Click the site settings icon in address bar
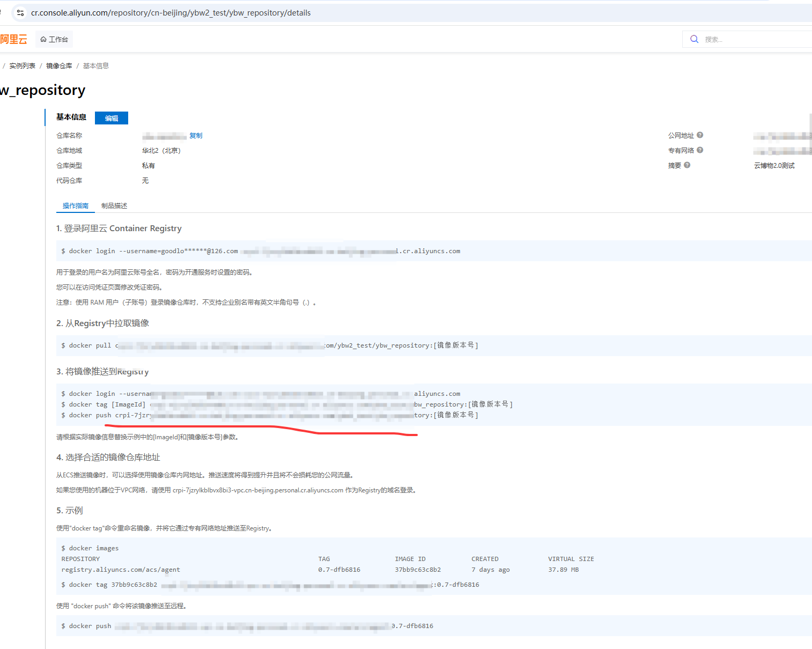Screen dimensions: 812x649 point(20,13)
